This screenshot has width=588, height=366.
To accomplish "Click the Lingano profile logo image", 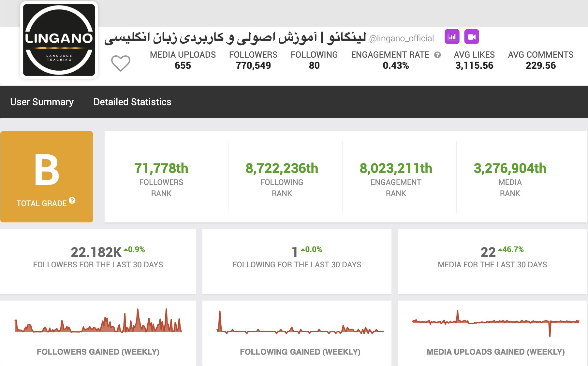I will point(59,40).
